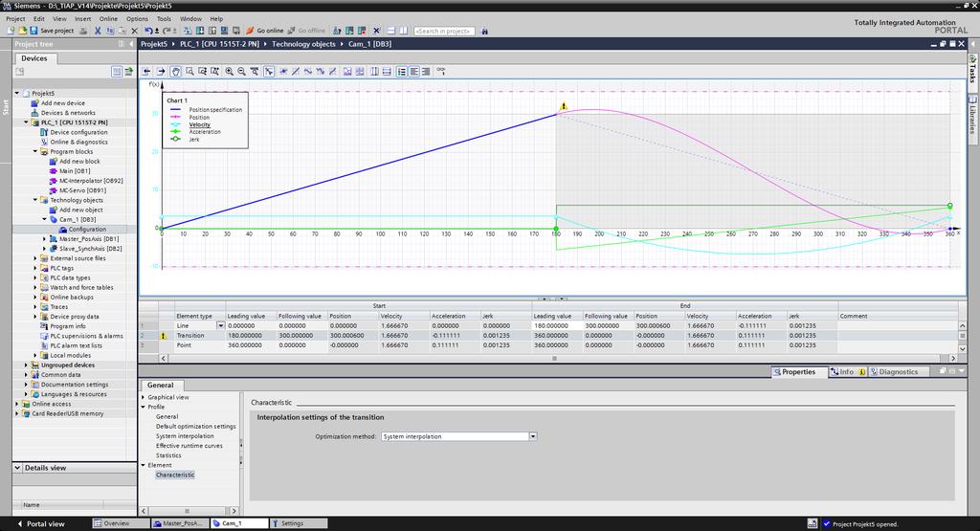Screen dimensions: 980x531
Task: Click the Save project button
Action: click(52, 31)
